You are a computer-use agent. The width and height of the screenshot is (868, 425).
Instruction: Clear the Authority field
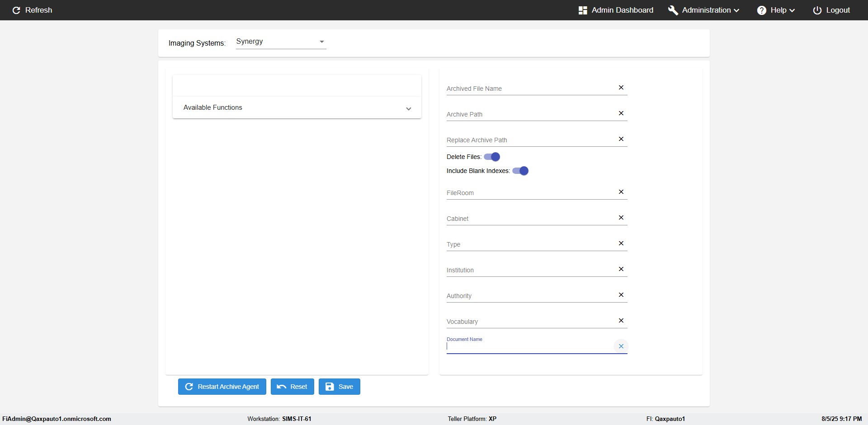click(621, 295)
